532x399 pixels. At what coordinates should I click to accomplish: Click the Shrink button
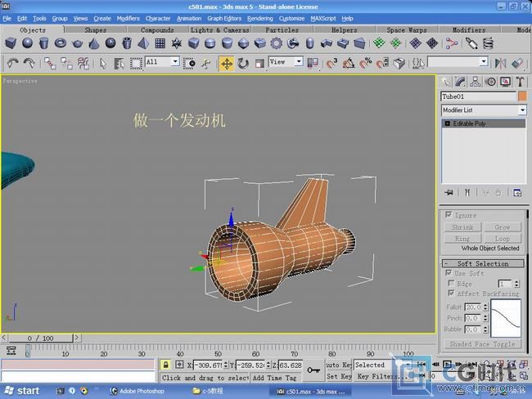[462, 226]
